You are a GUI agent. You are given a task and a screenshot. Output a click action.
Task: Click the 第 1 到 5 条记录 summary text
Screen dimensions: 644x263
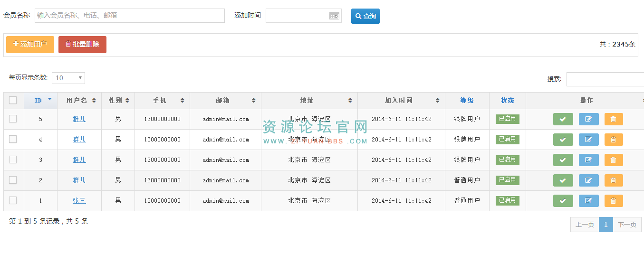48,221
